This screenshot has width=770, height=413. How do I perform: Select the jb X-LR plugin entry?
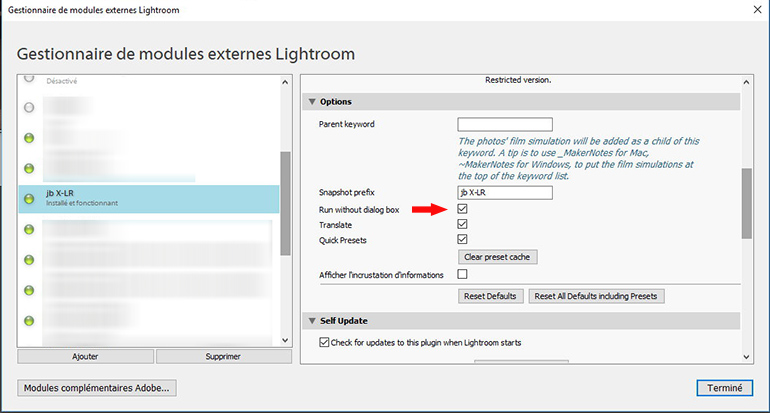click(150, 198)
